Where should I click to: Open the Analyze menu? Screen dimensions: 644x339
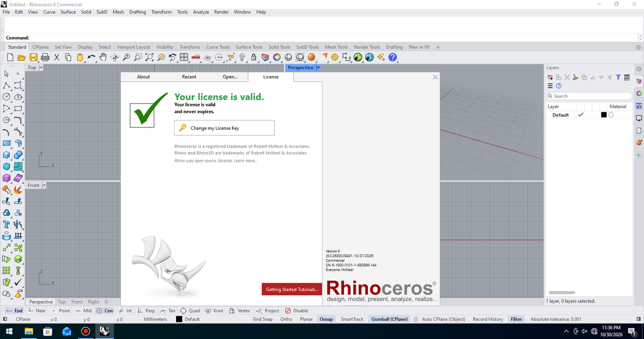coord(201,12)
